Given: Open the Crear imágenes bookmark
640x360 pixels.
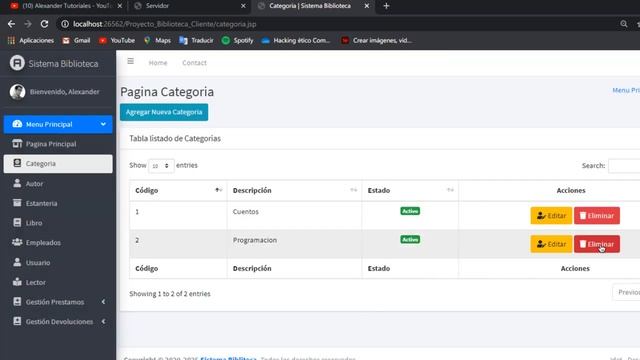Looking at the screenshot, I should (376, 40).
